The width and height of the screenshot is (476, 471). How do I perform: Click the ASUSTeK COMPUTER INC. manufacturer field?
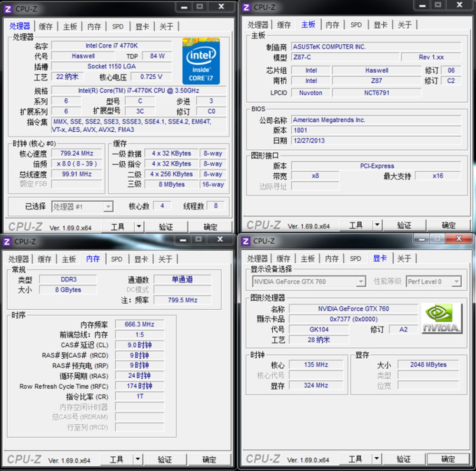click(x=376, y=47)
